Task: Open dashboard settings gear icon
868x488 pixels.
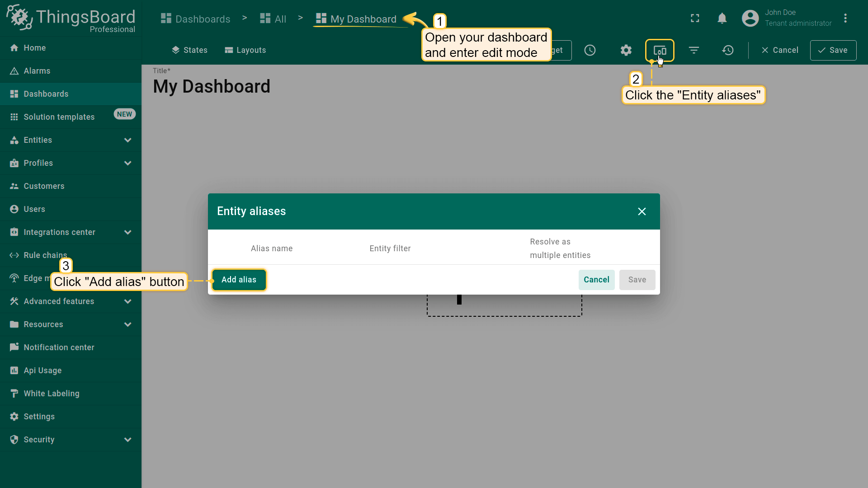Action: [x=626, y=50]
